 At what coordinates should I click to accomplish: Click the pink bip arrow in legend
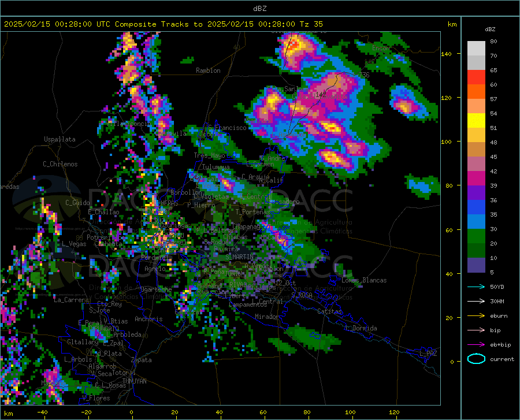(x=476, y=330)
